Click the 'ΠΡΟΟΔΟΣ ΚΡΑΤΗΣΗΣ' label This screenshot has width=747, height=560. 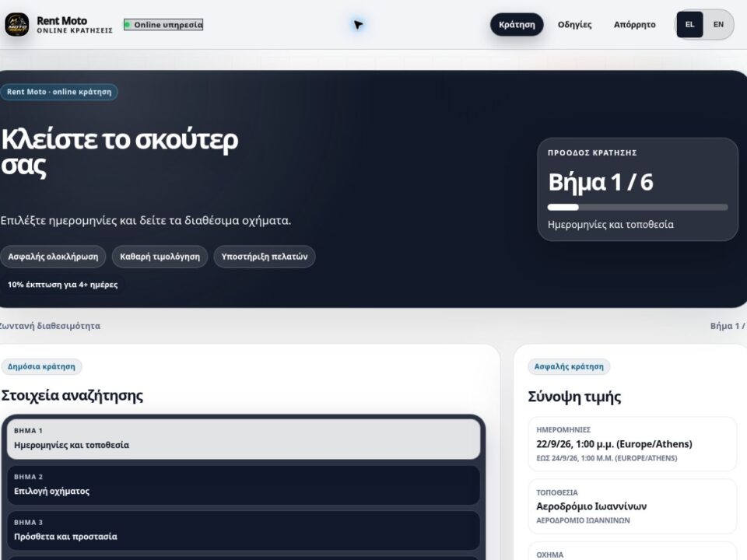click(592, 153)
